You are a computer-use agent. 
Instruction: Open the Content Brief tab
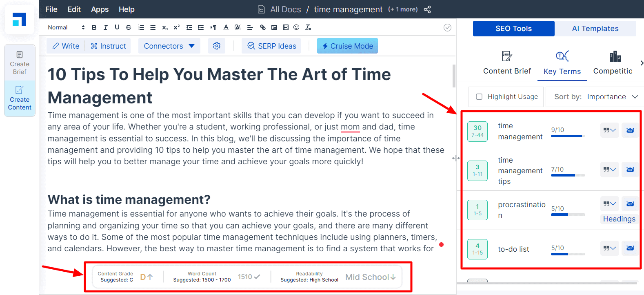(x=507, y=63)
